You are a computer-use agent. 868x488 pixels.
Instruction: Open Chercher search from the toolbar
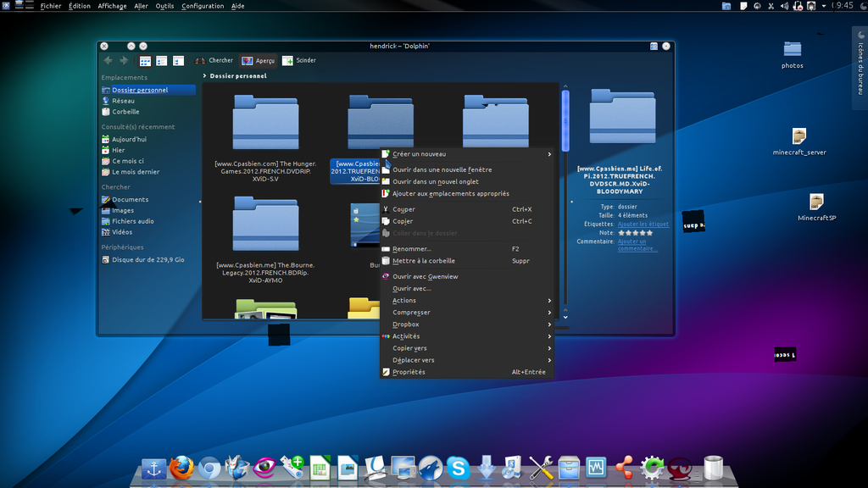214,60
